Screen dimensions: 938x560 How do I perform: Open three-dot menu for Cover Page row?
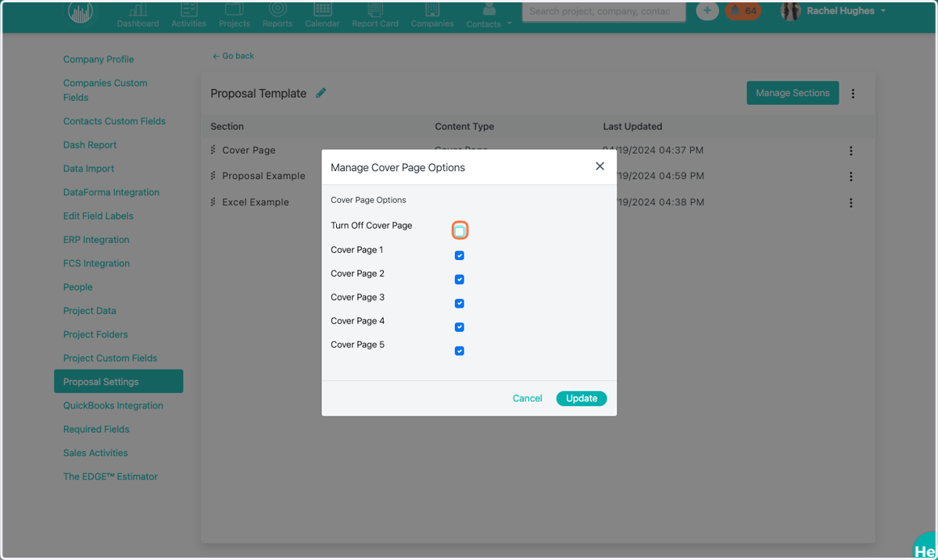(x=851, y=151)
